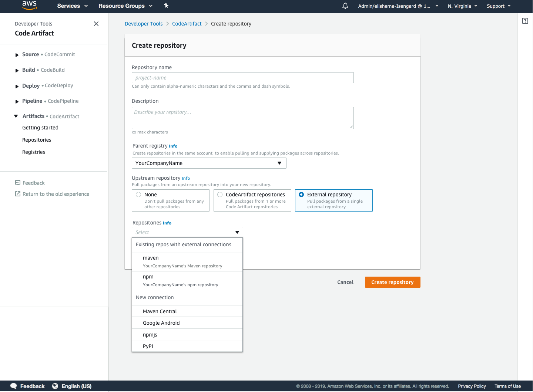Open the help panel question mark icon

525,21
